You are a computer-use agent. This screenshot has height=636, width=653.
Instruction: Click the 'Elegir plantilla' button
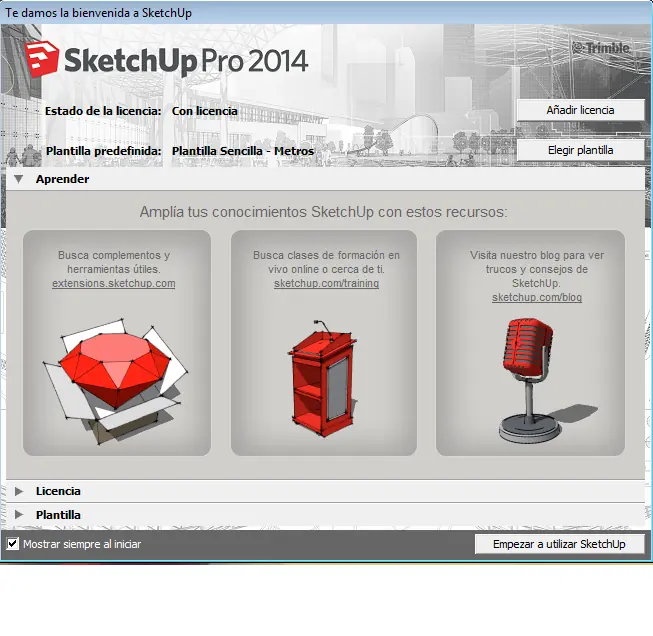coord(581,150)
